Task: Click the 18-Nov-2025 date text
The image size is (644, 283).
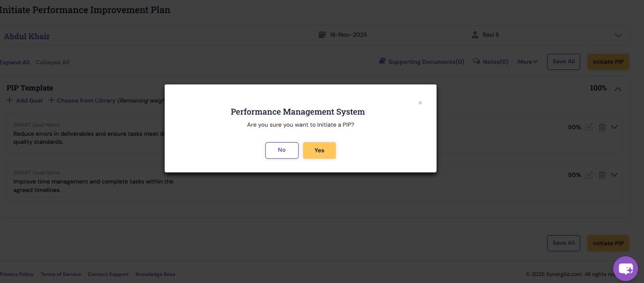Action: pos(348,35)
